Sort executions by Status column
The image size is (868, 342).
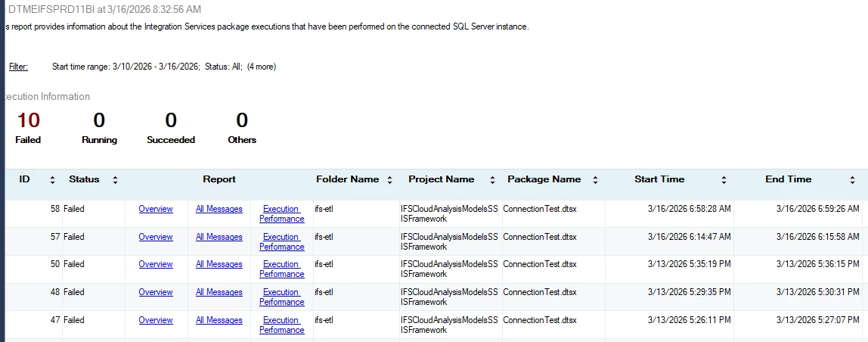[x=115, y=180]
